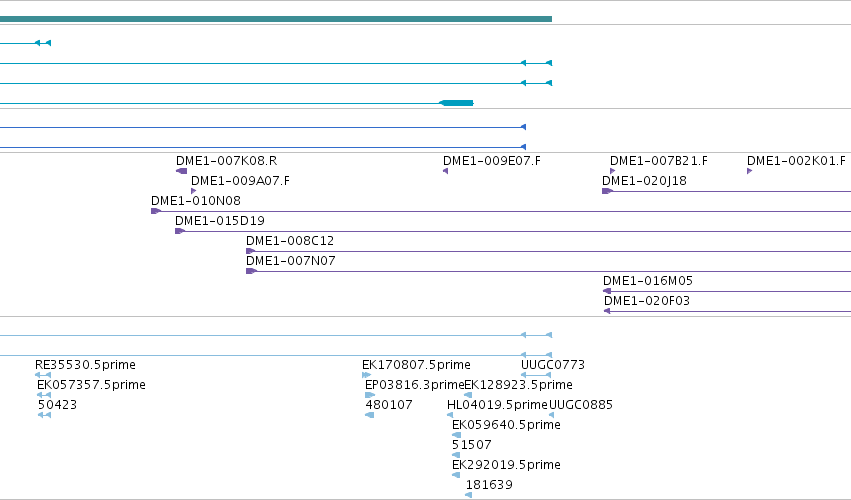851x500 pixels.
Task: Select the UUGC0773 feature glyph
Action: pos(536,375)
